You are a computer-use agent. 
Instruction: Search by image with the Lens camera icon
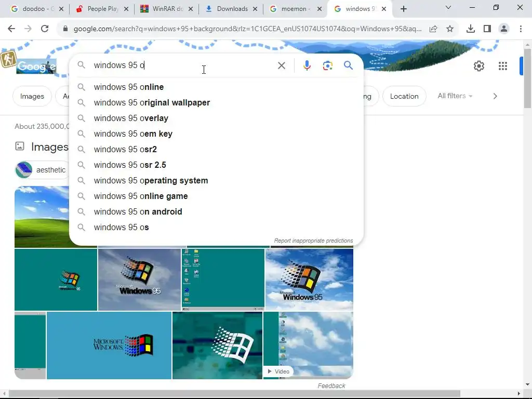click(x=327, y=65)
